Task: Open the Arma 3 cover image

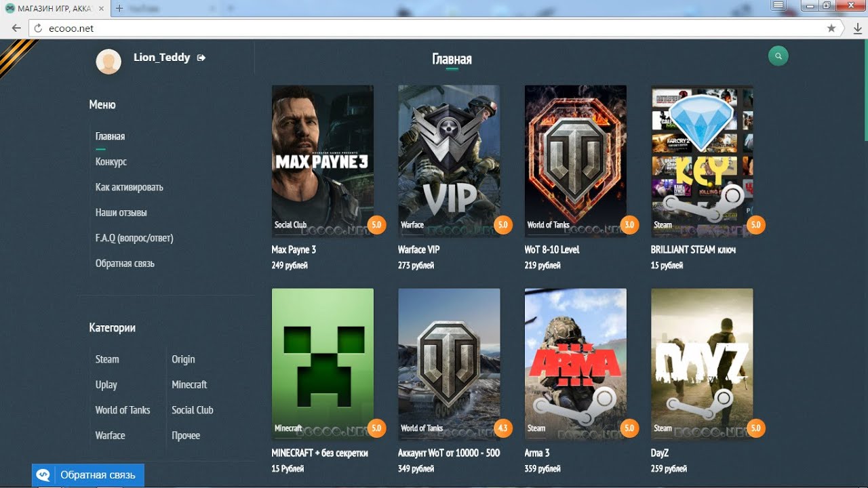Action: [576, 365]
